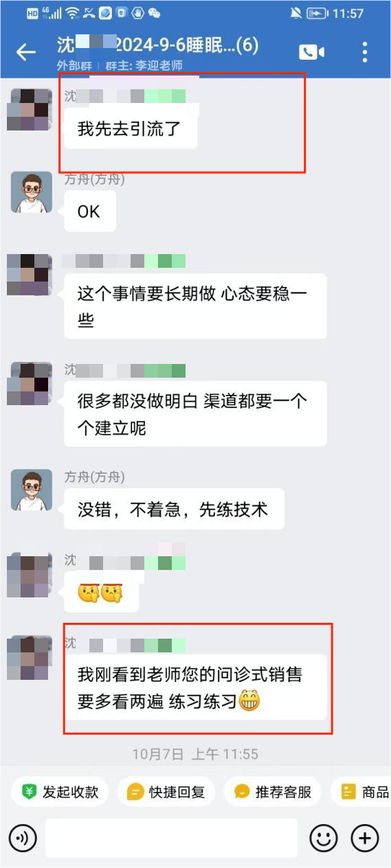This screenshot has width=391, height=868.
Task: Tap the message about 问诊式销售
Action: click(195, 687)
